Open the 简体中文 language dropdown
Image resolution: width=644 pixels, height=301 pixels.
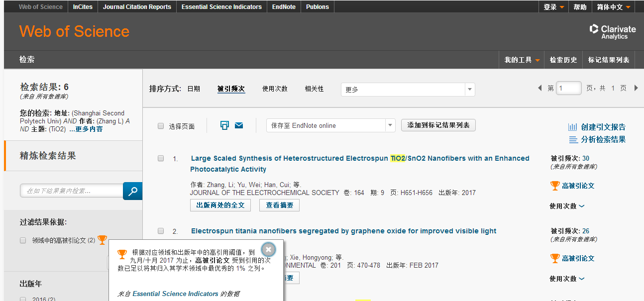(613, 7)
